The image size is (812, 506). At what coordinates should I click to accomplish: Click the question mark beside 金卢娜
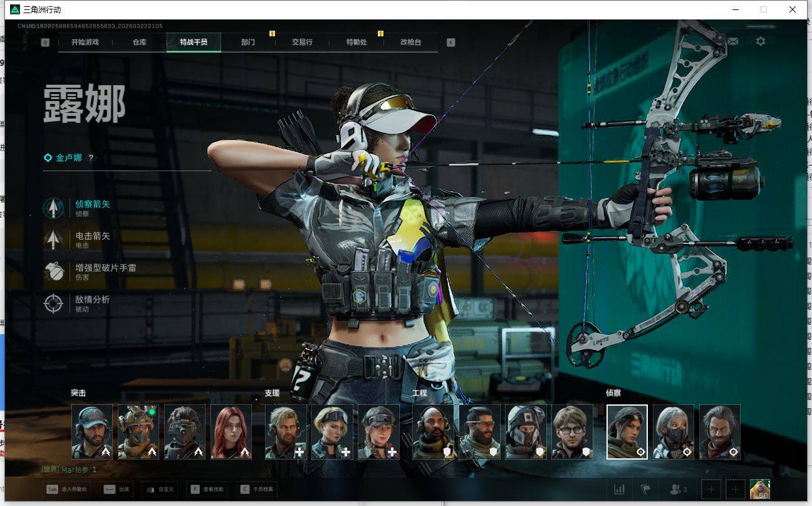(x=91, y=158)
